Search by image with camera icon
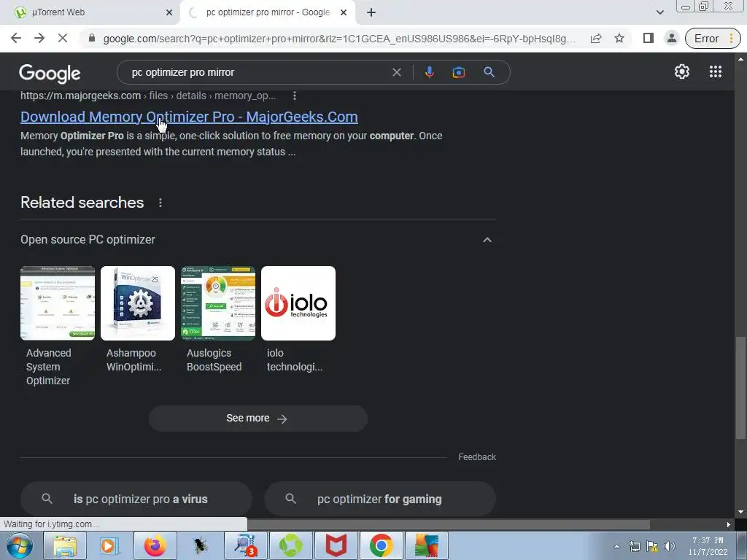This screenshot has width=747, height=560. click(x=458, y=72)
